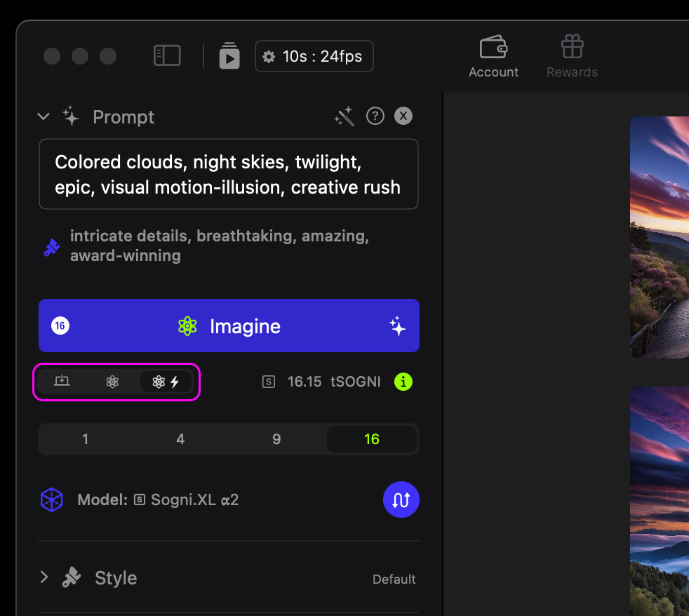The height and width of the screenshot is (616, 689).
Task: Open prompt help question mark
Action: tap(375, 116)
